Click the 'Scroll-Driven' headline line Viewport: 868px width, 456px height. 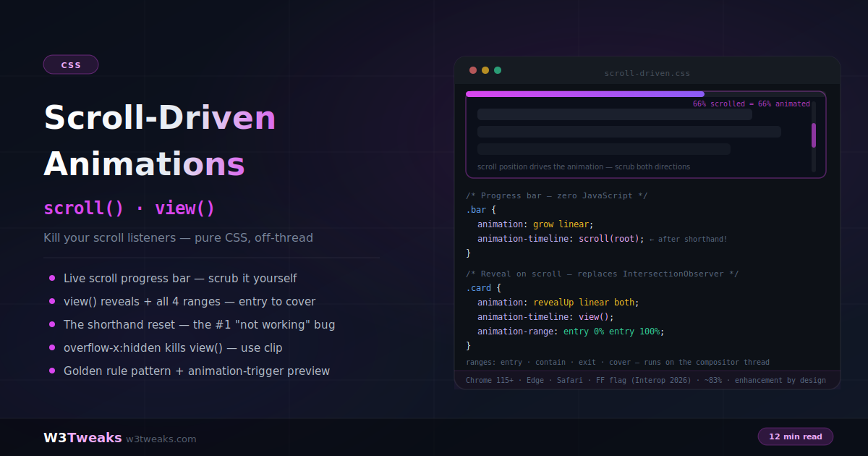[160, 117]
